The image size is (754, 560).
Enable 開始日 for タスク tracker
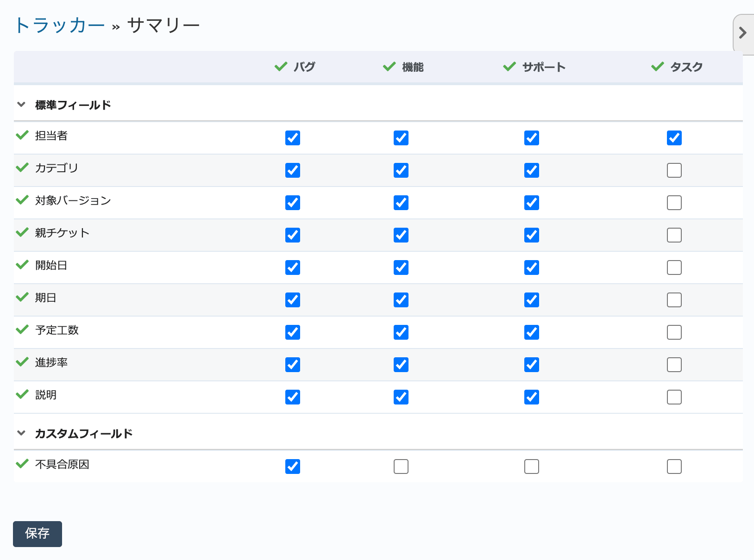coord(674,268)
